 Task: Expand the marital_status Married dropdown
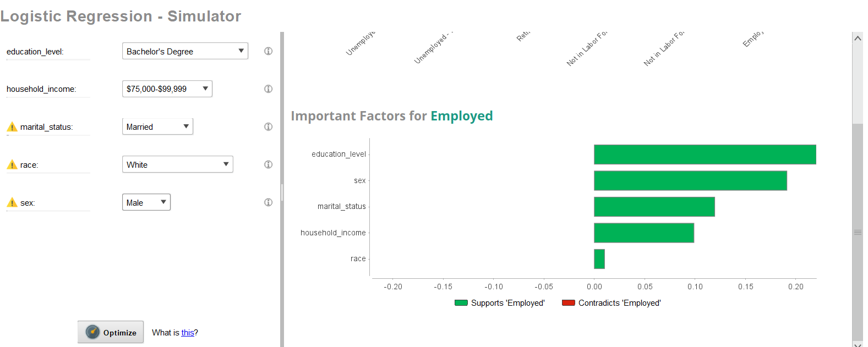pos(157,126)
